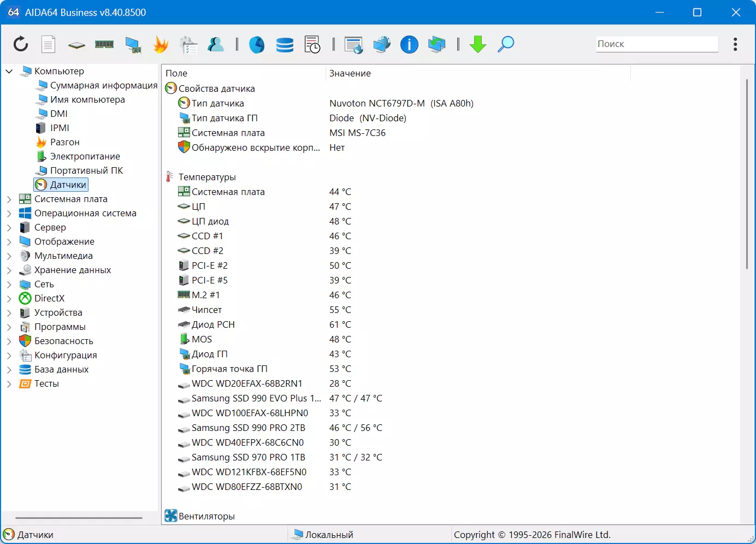The height and width of the screenshot is (544, 756).
Task: Expand the База данных tree node
Action: tap(9, 369)
